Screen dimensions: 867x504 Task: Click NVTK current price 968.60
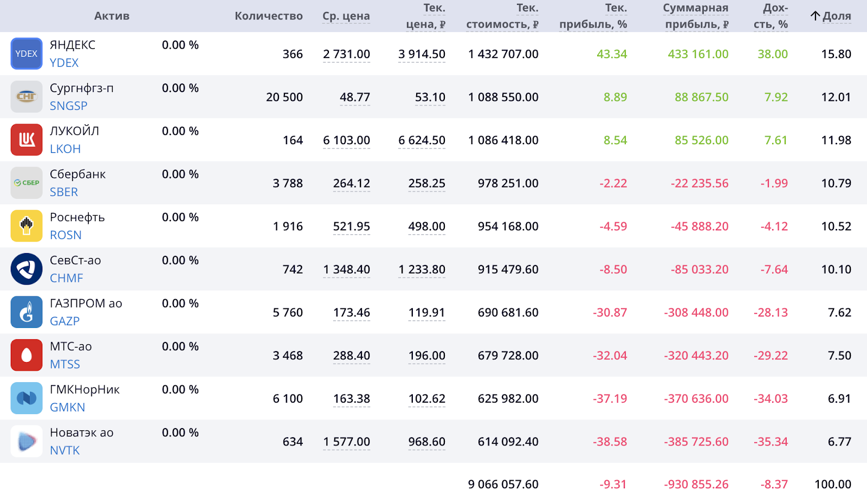[x=427, y=442]
